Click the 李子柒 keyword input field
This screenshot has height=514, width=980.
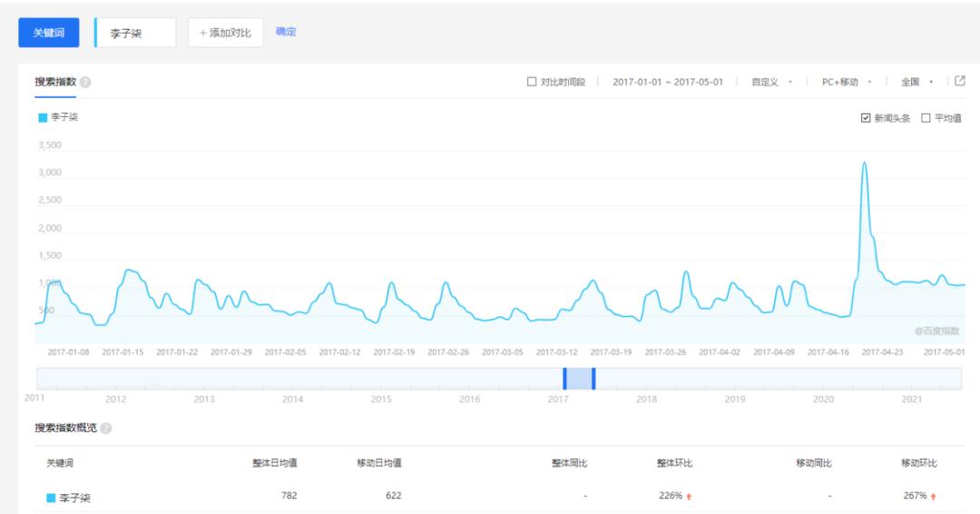coord(135,33)
